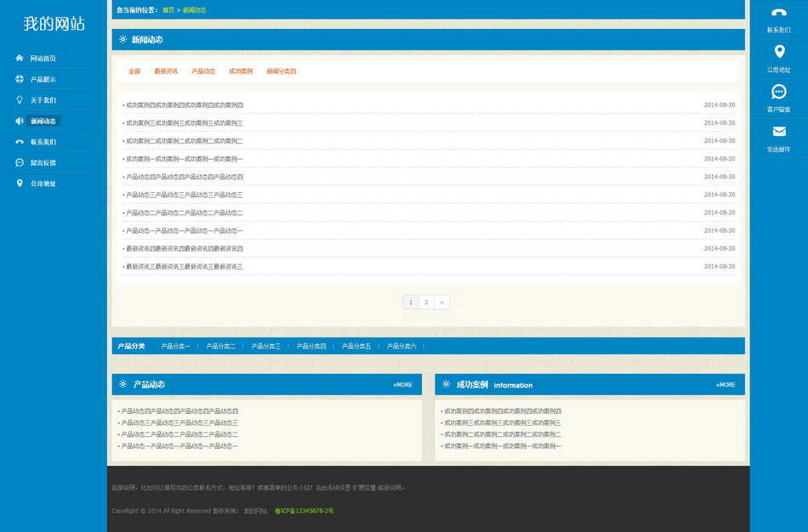
Task: Open 留言反馈 in the left menu
Action: [x=43, y=162]
